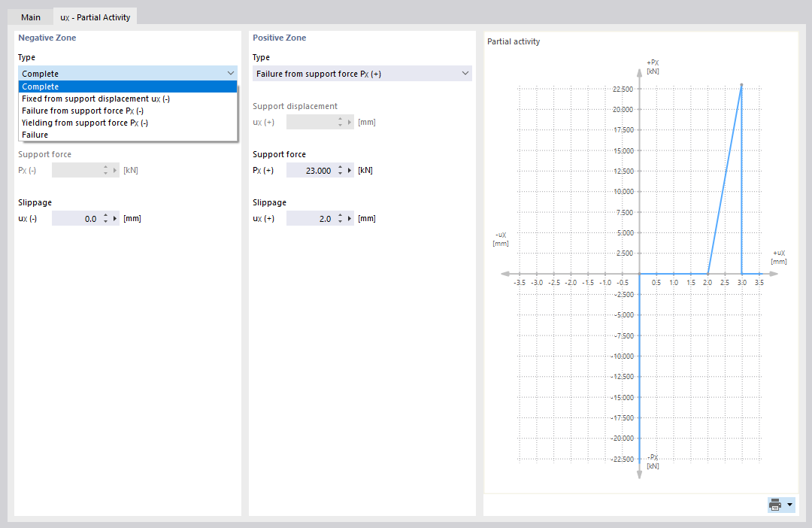Choose Yielding from support force Px (-)

127,123
